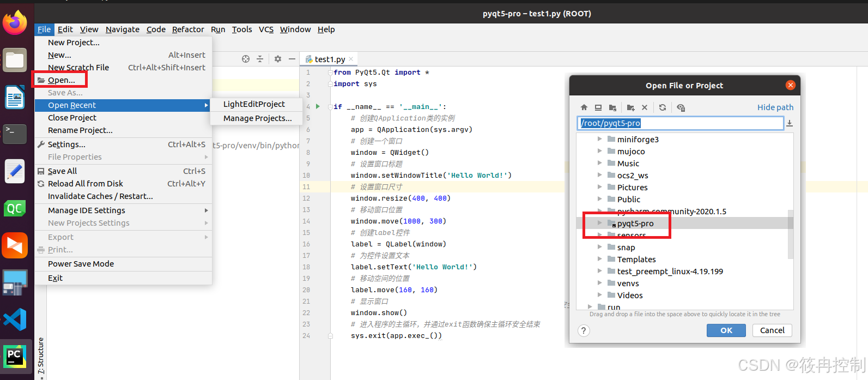Jump to project directory icon in dialog
The image size is (868, 380).
(612, 107)
